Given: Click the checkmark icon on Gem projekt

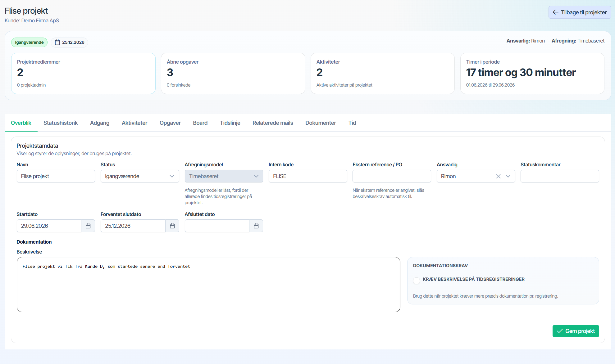Looking at the screenshot, I should (560, 331).
